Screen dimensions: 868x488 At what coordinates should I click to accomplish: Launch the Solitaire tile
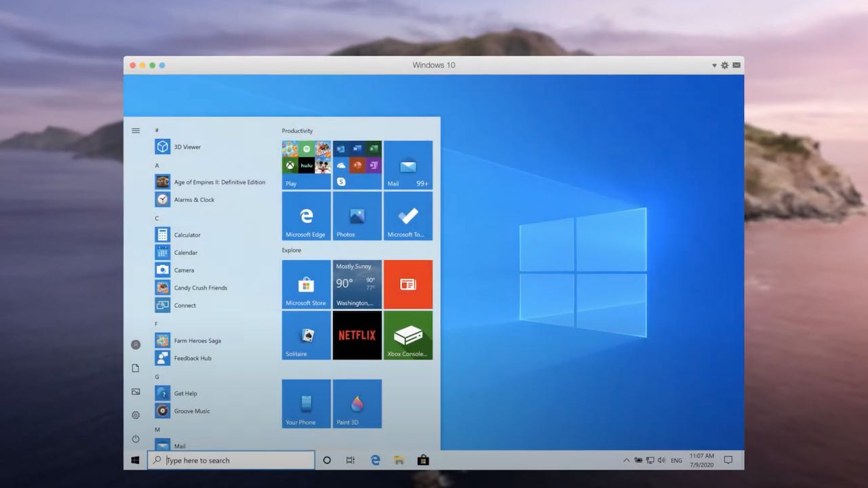point(307,335)
